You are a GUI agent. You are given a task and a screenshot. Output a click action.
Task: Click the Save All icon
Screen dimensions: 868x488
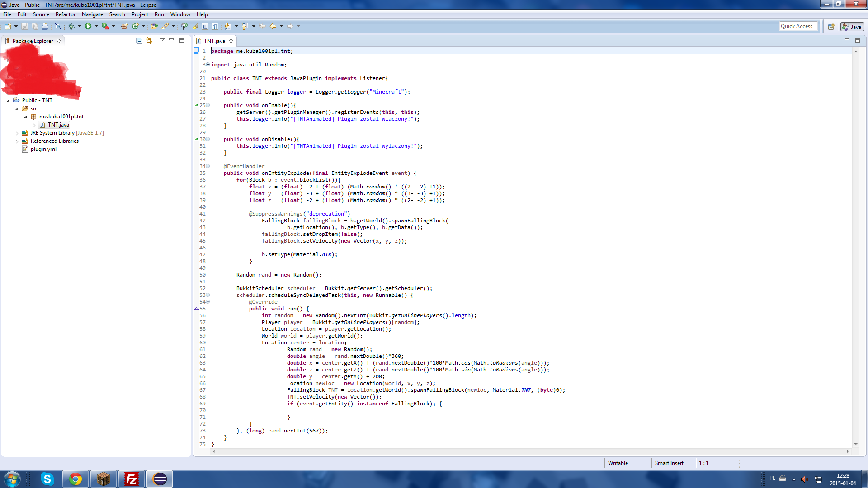[35, 26]
